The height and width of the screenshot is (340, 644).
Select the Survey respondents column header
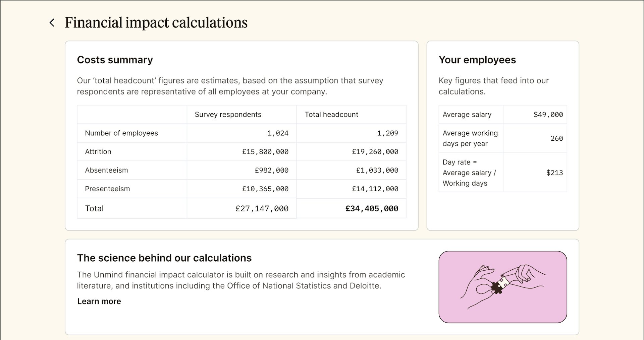(228, 115)
